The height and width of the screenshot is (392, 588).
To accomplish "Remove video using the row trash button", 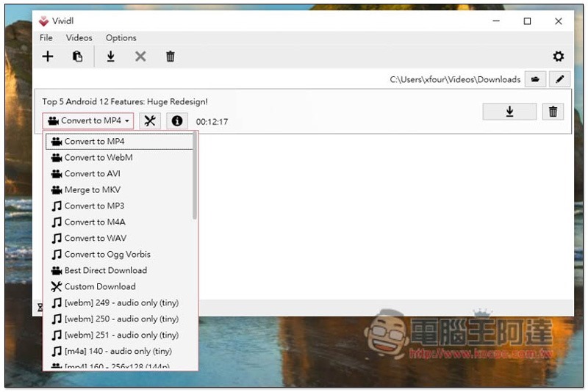I will click(x=553, y=112).
